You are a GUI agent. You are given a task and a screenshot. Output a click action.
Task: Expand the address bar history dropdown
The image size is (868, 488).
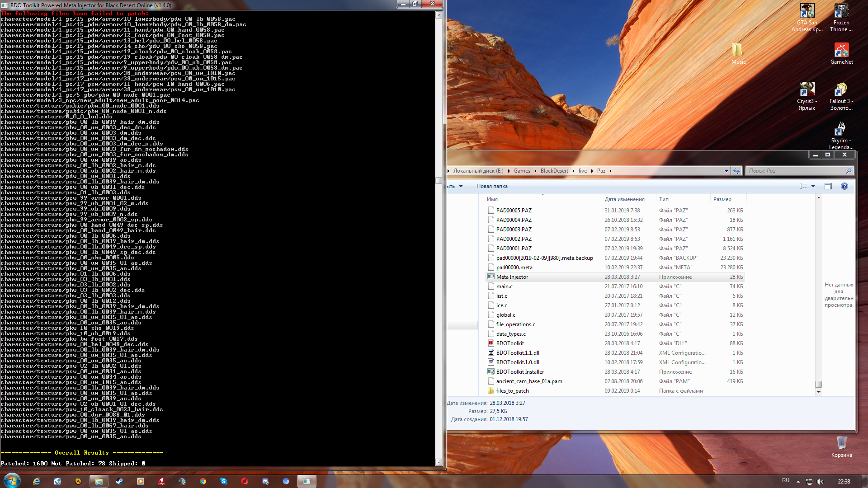pos(726,171)
